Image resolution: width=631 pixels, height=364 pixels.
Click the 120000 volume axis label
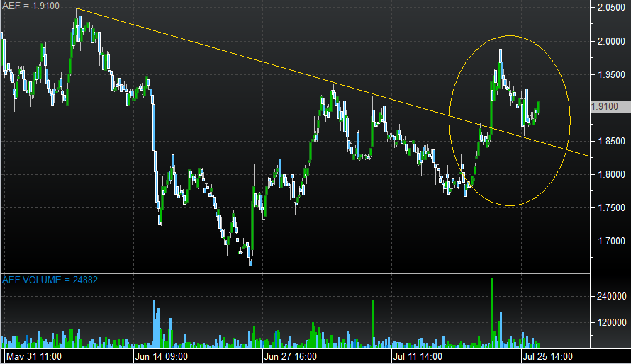611,323
